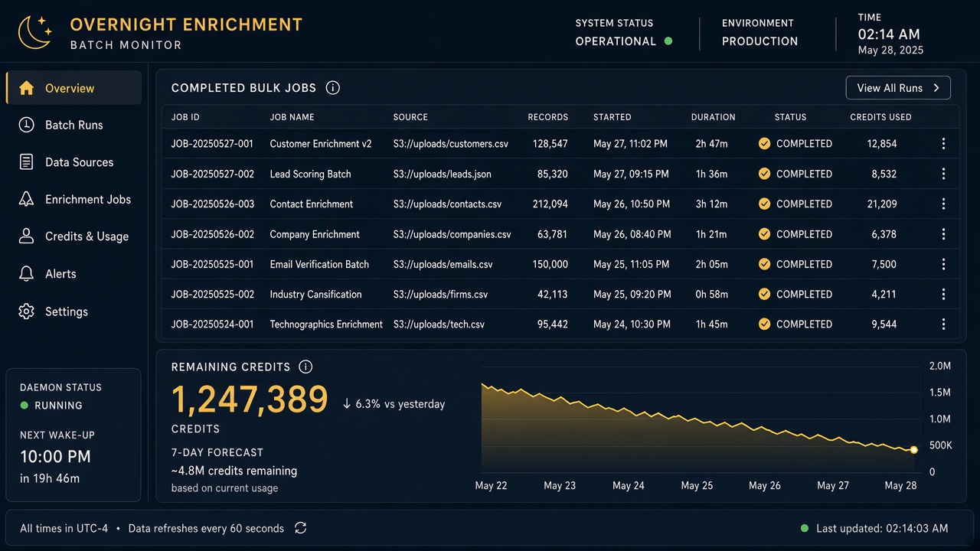Click the Duration column header
This screenshot has height=551, width=980.
tap(713, 117)
